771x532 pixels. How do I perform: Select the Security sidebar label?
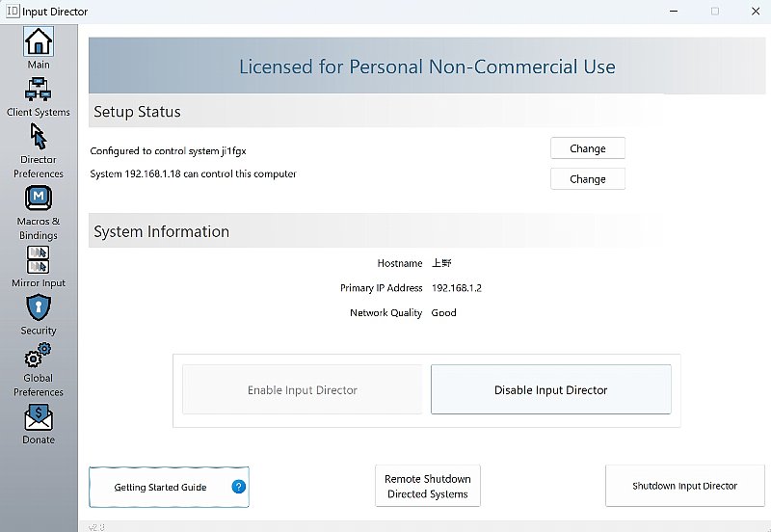pyautogui.click(x=39, y=331)
